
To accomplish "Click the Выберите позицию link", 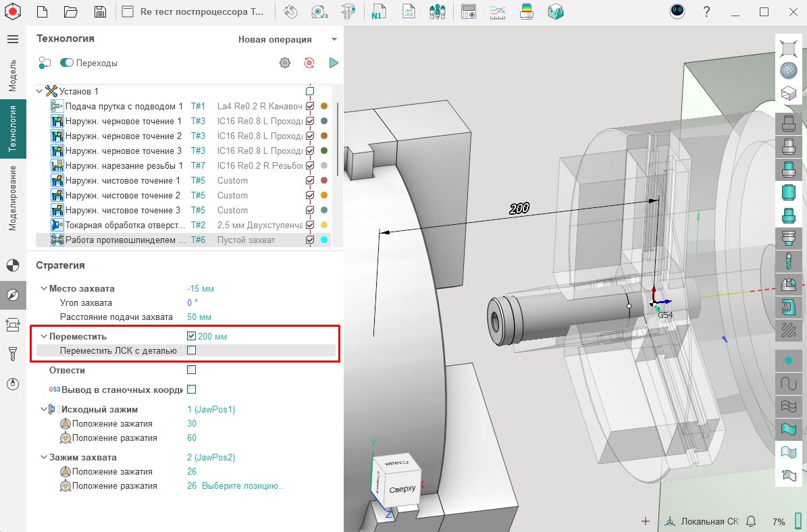I will [242, 486].
